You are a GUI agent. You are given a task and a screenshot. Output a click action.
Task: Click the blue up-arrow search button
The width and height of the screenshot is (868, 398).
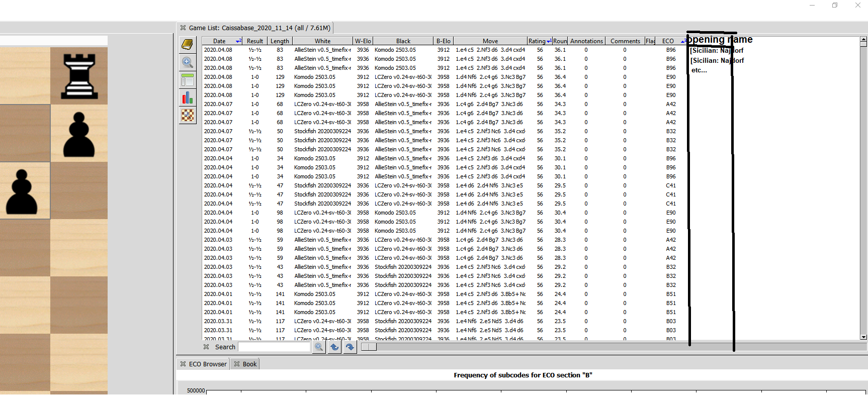point(334,347)
